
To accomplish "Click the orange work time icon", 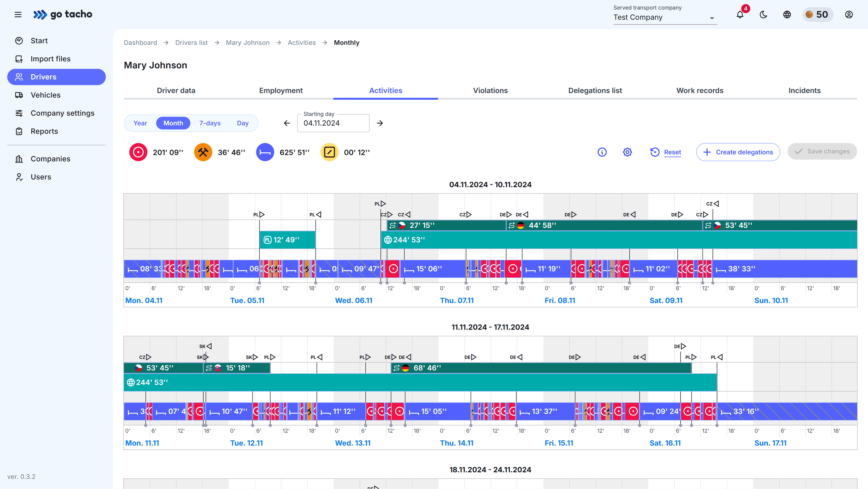I will tap(203, 152).
